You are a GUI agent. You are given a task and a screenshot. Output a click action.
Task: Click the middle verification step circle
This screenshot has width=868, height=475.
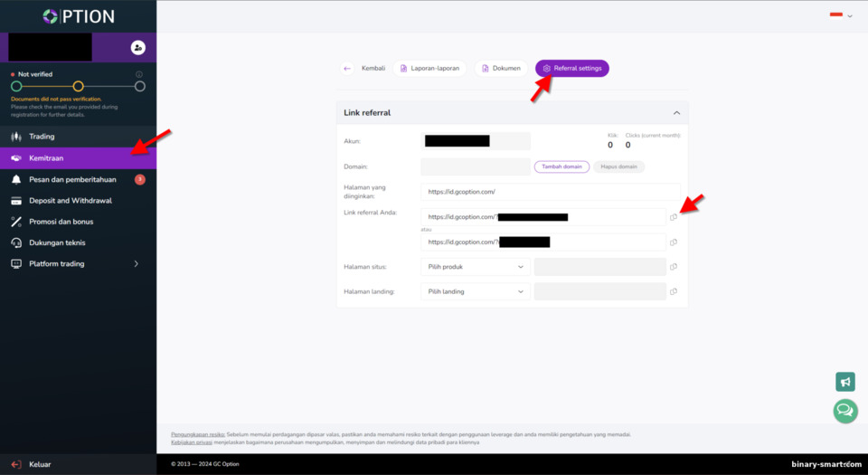(78, 86)
